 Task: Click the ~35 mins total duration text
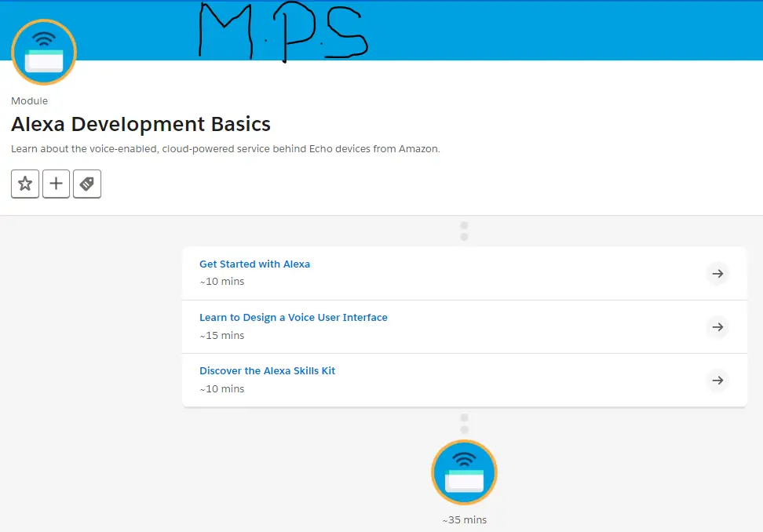464,520
